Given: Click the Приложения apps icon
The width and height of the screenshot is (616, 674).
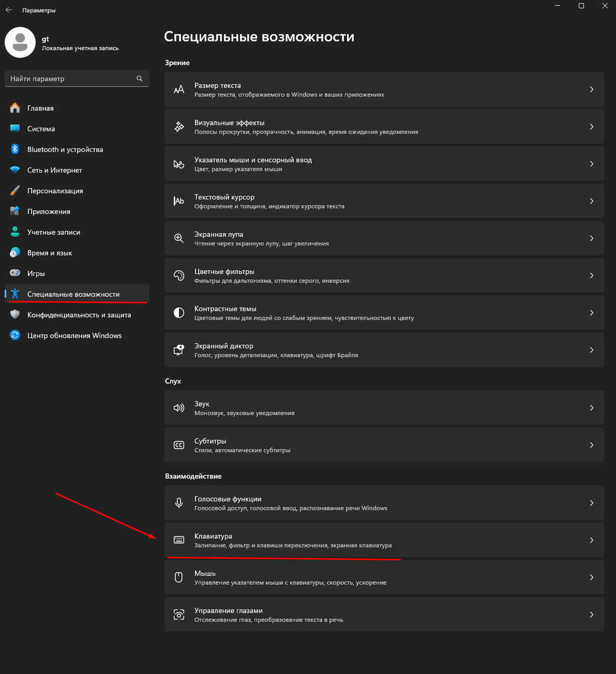Looking at the screenshot, I should click(x=15, y=211).
